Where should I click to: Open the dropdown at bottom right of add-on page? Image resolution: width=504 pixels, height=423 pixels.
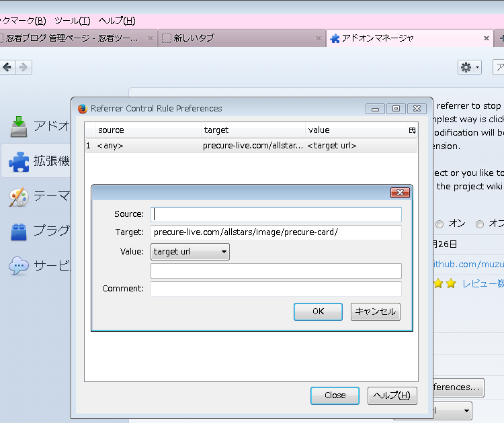click(x=452, y=411)
